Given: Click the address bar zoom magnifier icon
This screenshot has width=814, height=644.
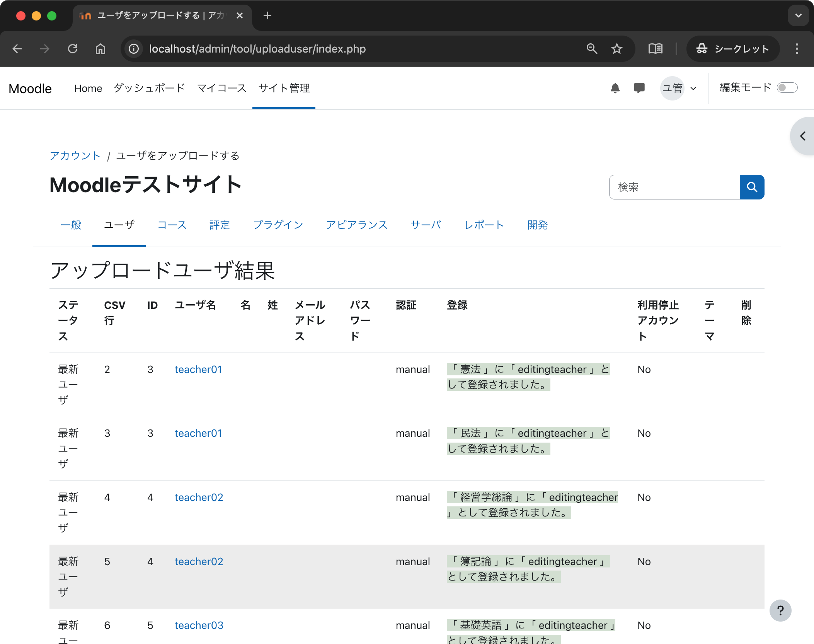Looking at the screenshot, I should [592, 49].
